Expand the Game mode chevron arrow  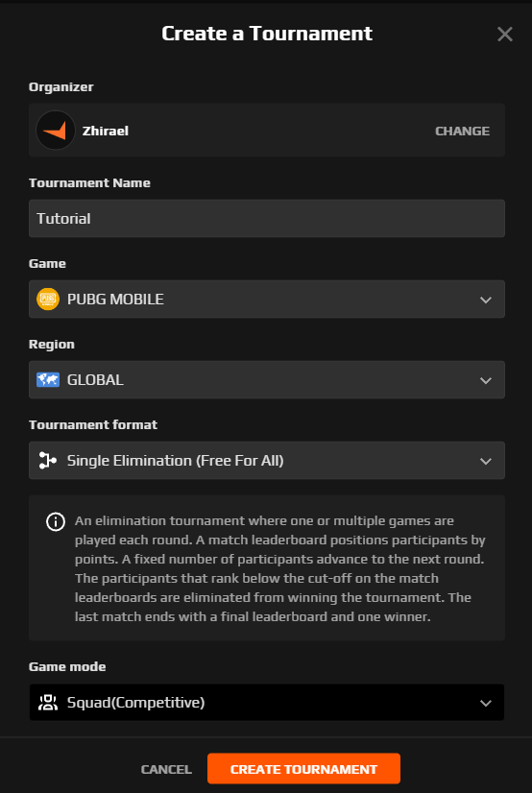(x=486, y=704)
